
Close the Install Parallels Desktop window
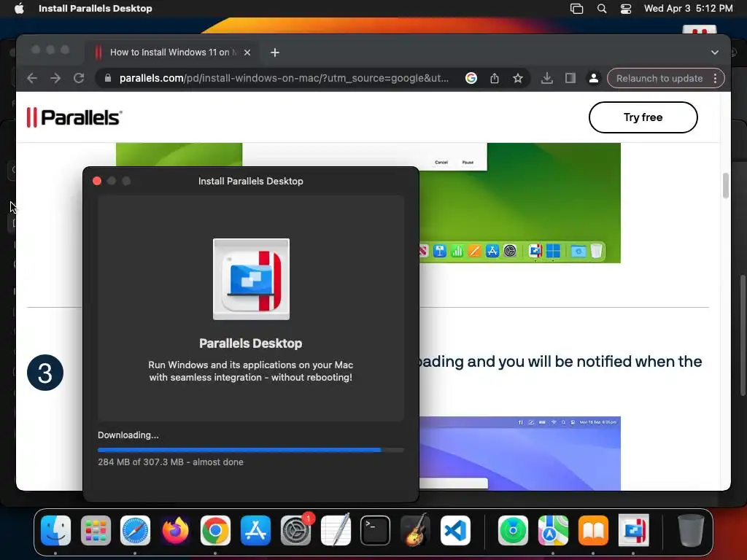97,181
